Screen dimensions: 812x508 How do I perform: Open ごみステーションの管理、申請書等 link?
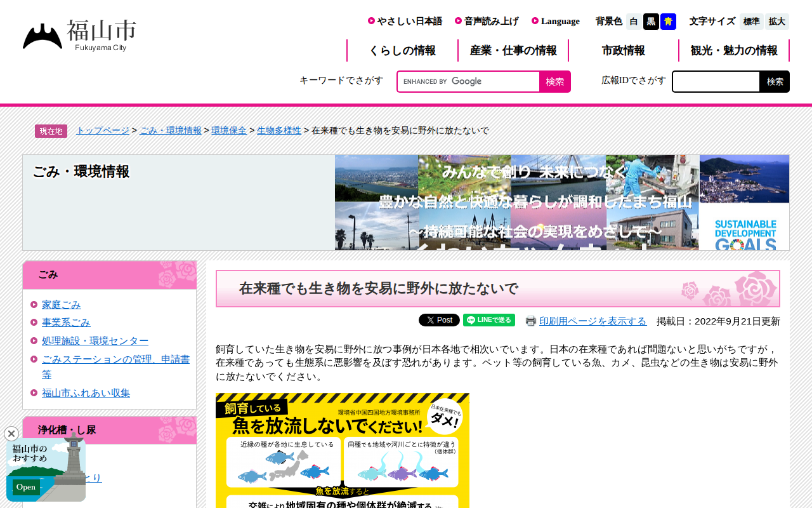click(115, 366)
